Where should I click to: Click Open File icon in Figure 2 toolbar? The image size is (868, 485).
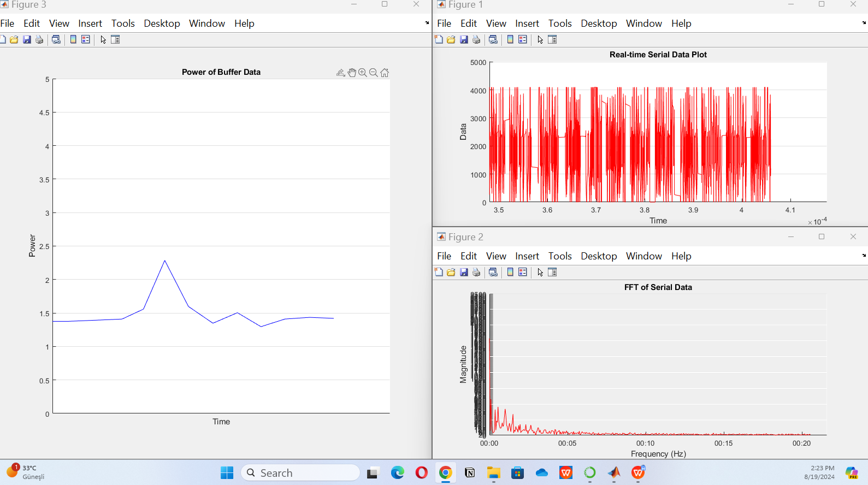(x=451, y=272)
